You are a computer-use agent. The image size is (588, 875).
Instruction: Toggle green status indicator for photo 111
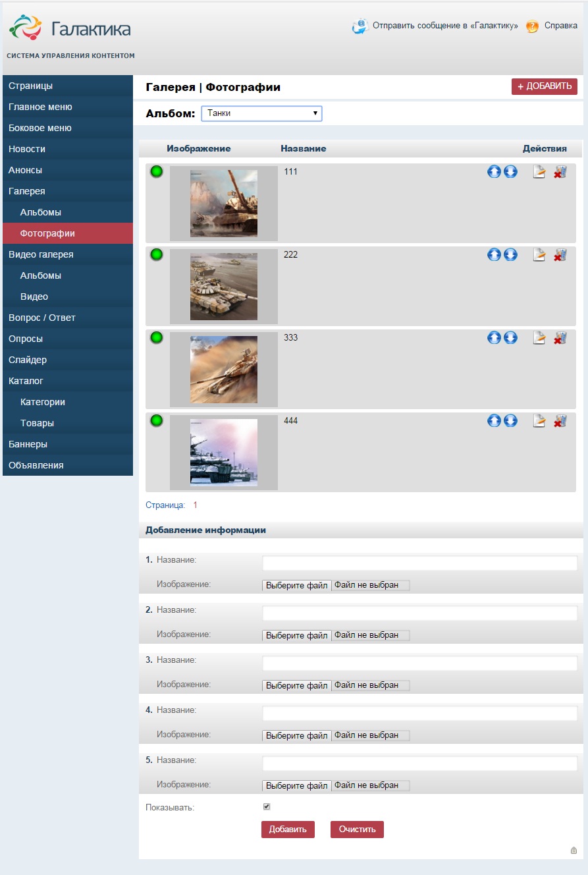(156, 172)
